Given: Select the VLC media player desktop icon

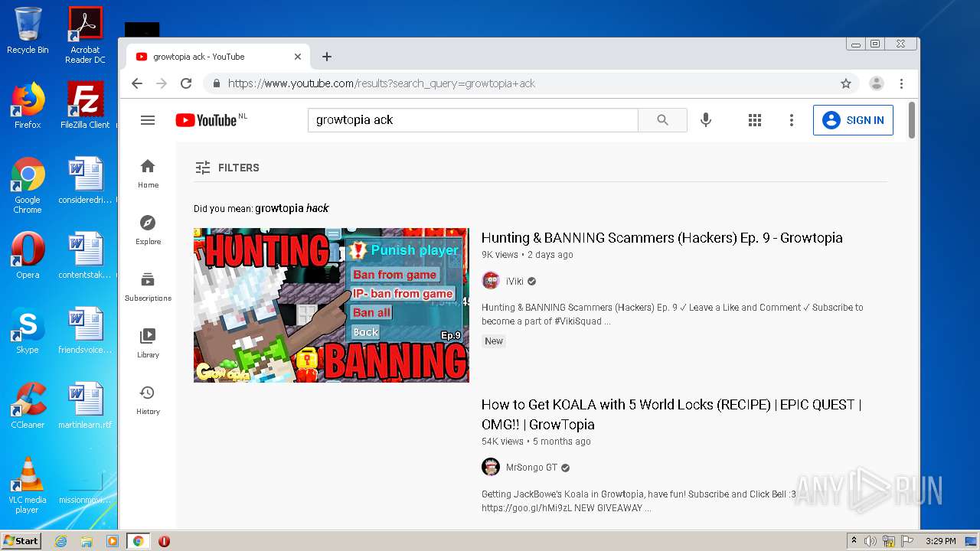Looking at the screenshot, I should tap(28, 485).
